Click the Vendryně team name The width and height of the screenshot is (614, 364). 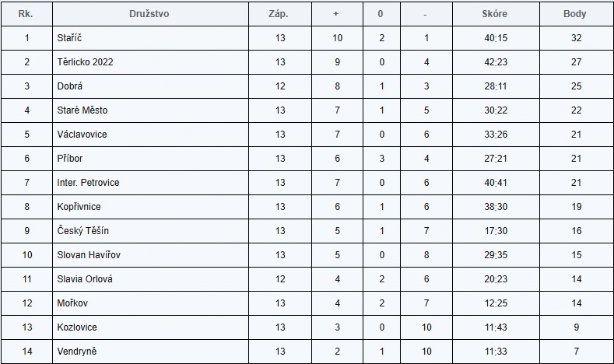click(77, 352)
